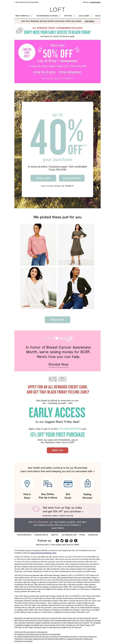This screenshot has width=115, height=644.
Task: Click the Styling Services bag icon
Action: [x=87, y=483]
